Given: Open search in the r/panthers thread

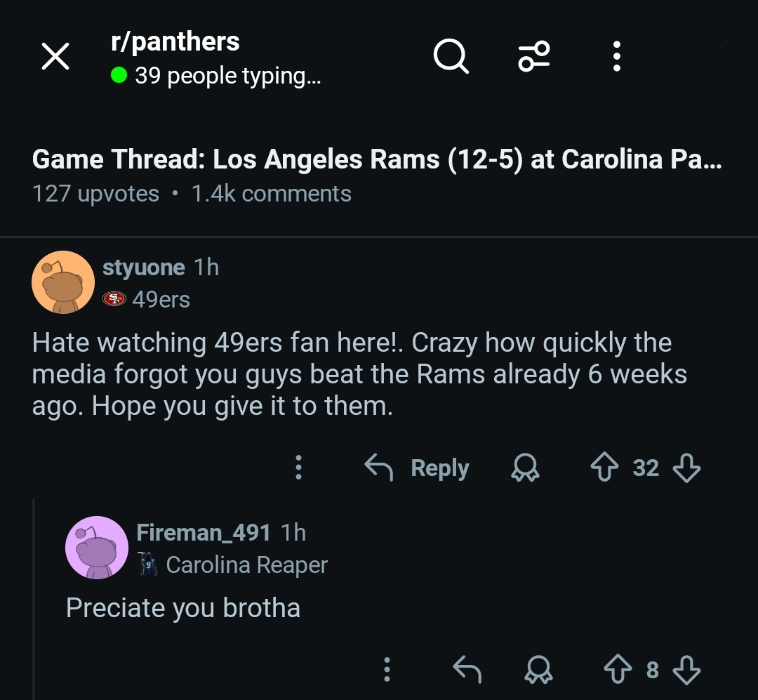Looking at the screenshot, I should coord(451,56).
